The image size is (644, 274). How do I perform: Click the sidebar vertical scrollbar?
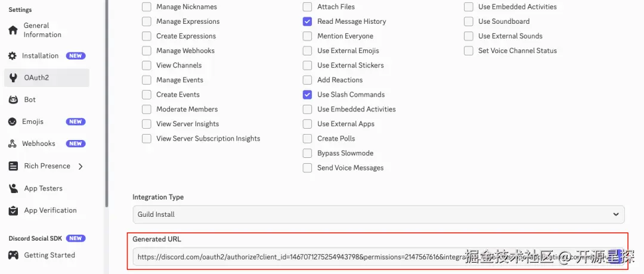tap(107, 102)
